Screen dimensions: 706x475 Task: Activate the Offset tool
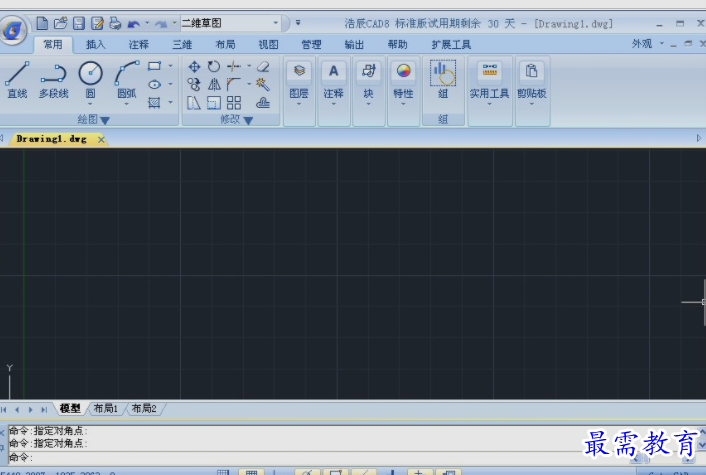[x=263, y=103]
